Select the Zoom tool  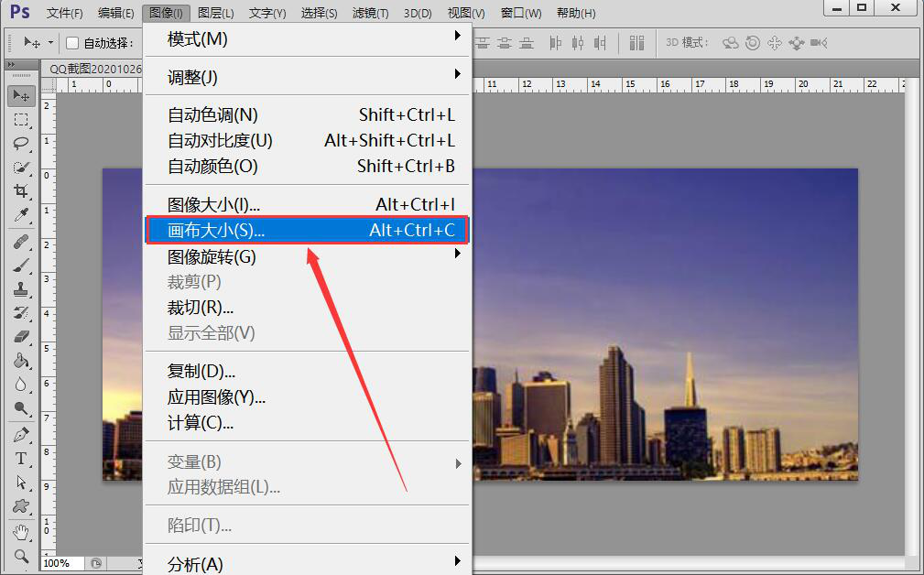21,556
